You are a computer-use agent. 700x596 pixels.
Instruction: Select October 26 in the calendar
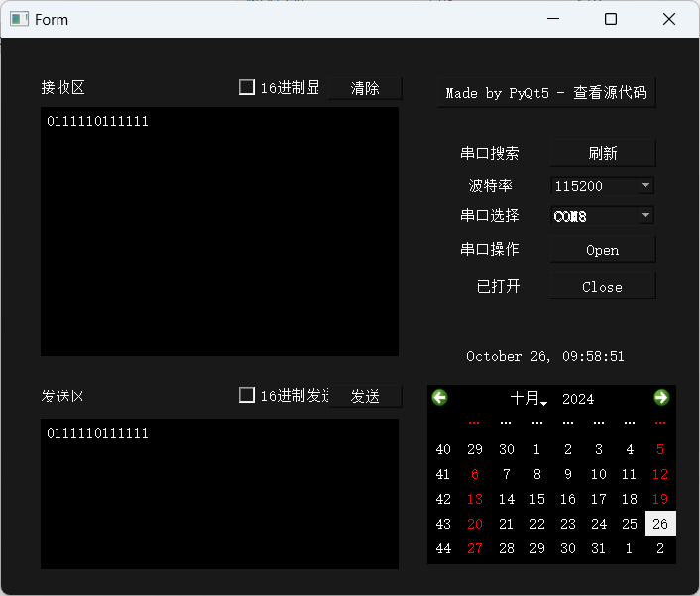pyautogui.click(x=660, y=524)
